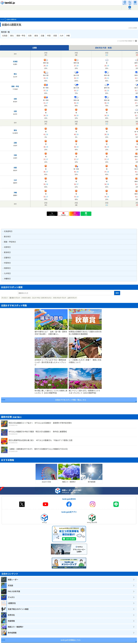Open the tenki.jpの全情報はこちら button
This screenshot has height=644, width=138.
coord(69,640)
